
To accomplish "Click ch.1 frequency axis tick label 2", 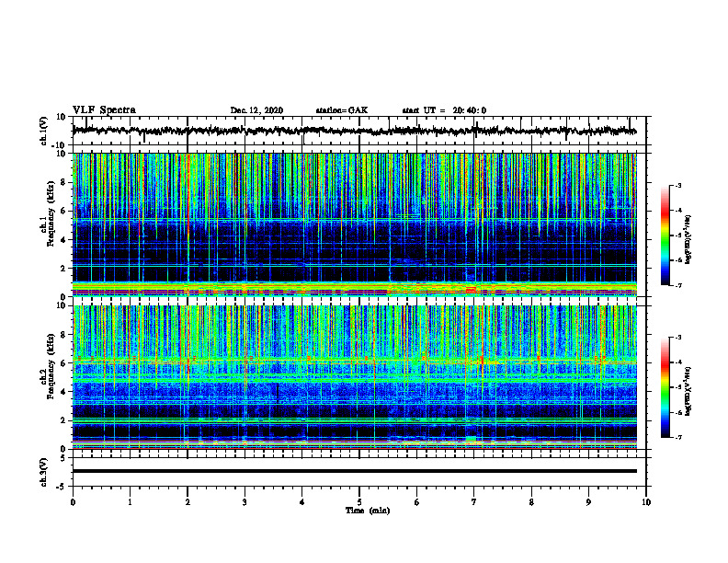I will (x=63, y=268).
